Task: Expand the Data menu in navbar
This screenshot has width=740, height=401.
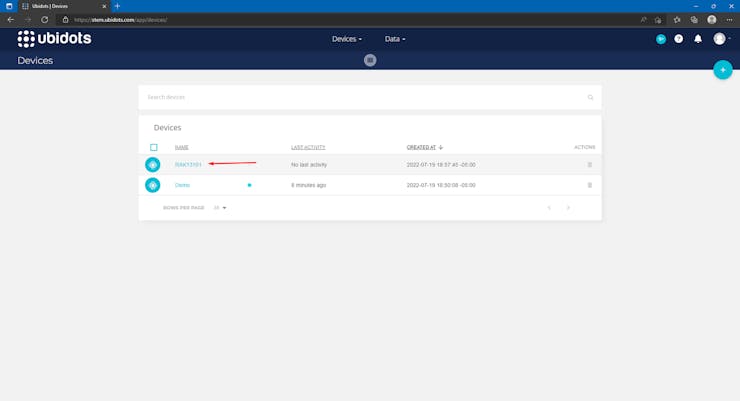Action: coord(395,39)
